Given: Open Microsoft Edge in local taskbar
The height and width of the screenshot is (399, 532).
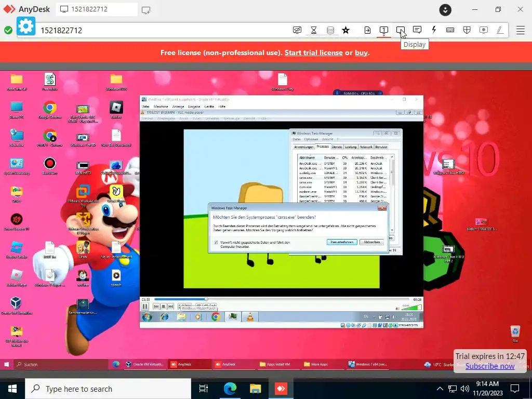Looking at the screenshot, I should tap(230, 389).
